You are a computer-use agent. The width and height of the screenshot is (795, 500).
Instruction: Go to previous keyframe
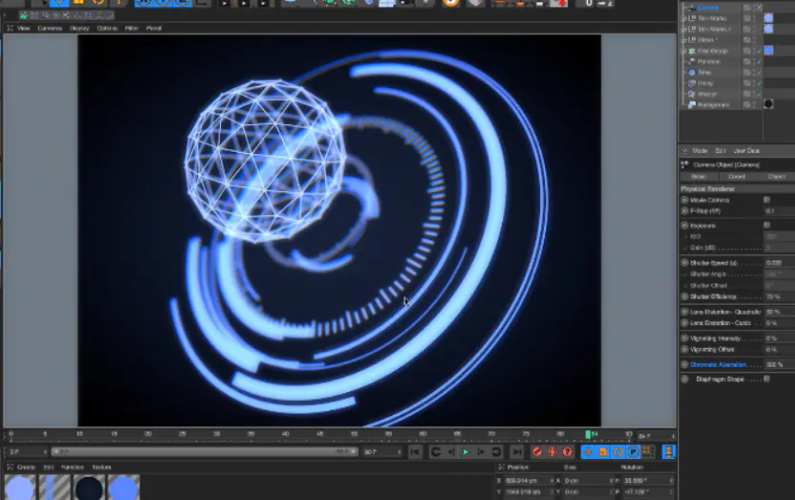[436, 452]
